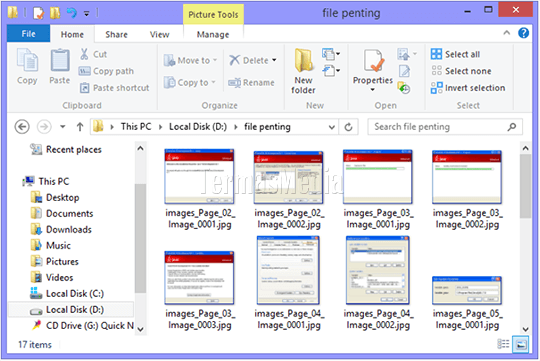Click Copy path in the ribbon

[x=106, y=71]
